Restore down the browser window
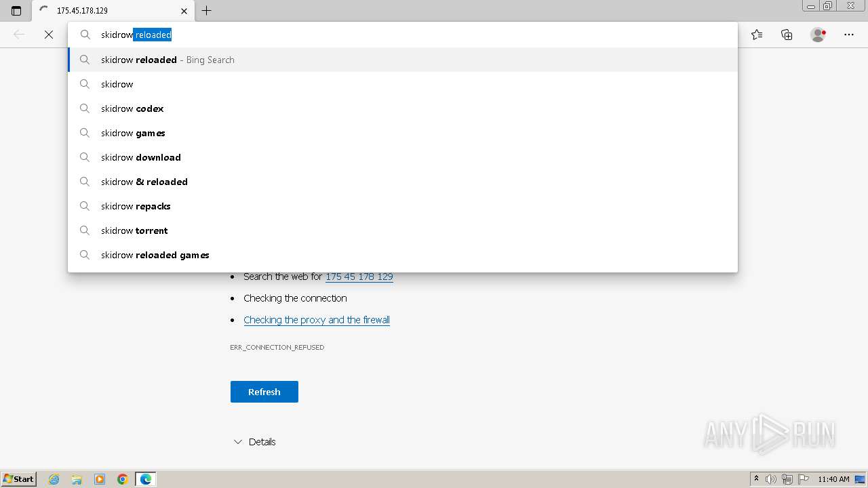Image resolution: width=868 pixels, height=488 pixels. tap(828, 6)
